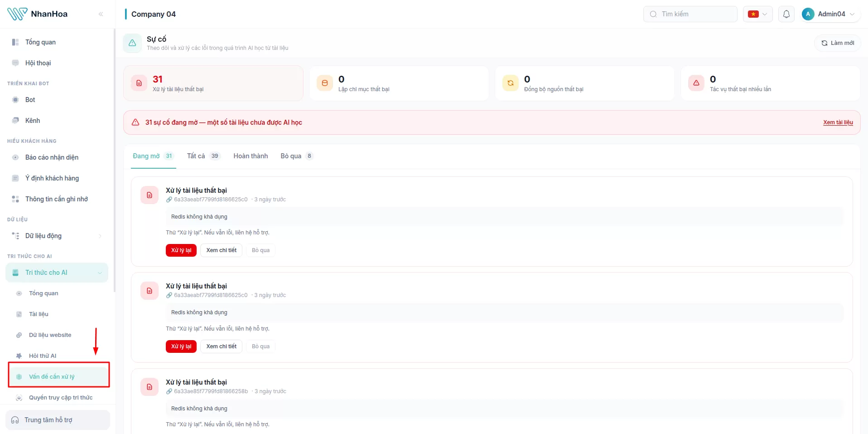868x434 pixels.
Task: Click the Tổng quan dashboard icon
Action: click(x=15, y=42)
